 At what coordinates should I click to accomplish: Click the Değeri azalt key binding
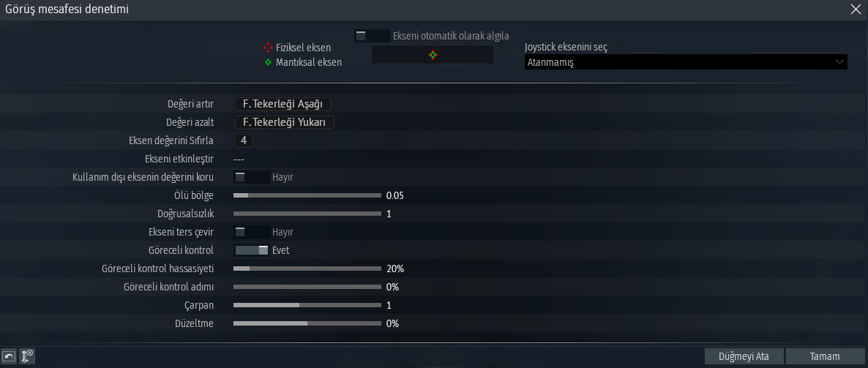(x=283, y=123)
